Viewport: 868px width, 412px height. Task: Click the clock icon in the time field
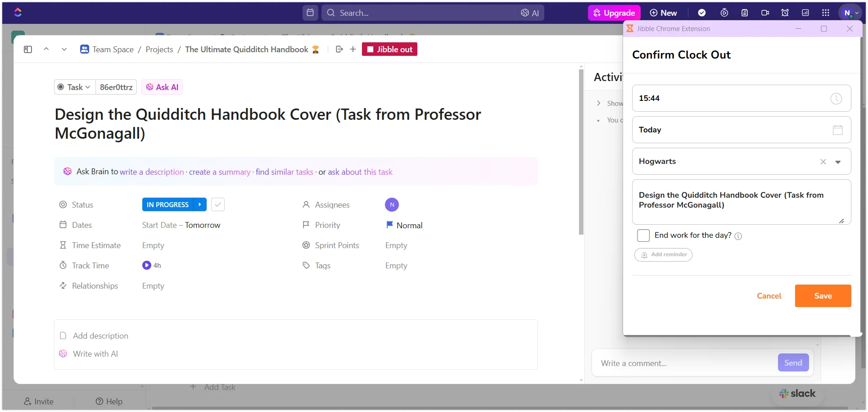coord(836,99)
